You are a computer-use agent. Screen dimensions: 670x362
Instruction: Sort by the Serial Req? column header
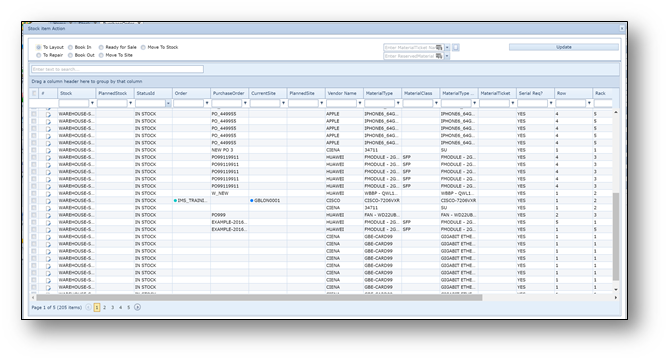coord(535,93)
